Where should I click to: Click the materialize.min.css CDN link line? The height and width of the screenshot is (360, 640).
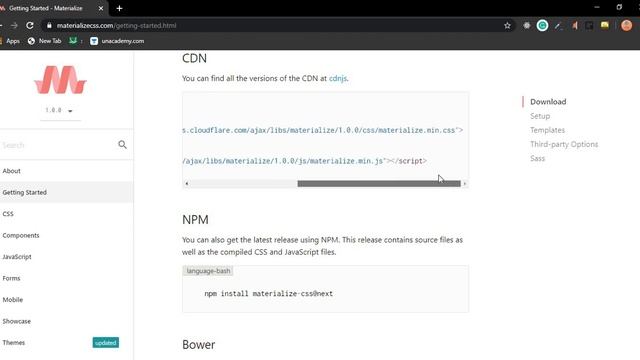(322, 130)
